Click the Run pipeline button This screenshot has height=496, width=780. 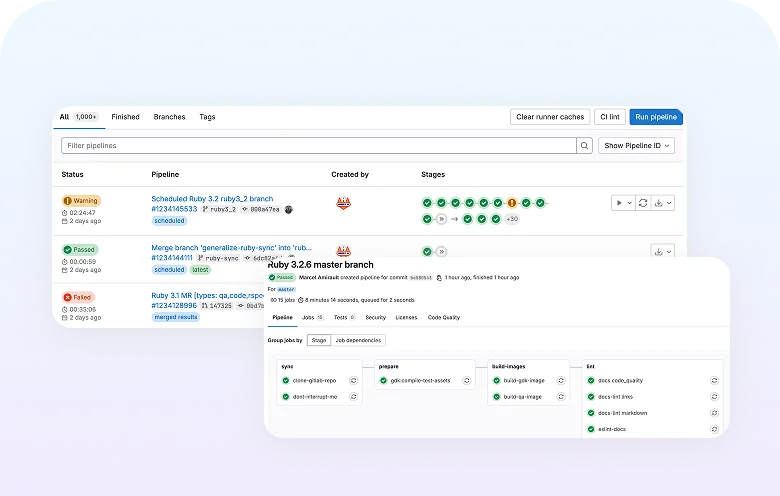click(x=656, y=117)
